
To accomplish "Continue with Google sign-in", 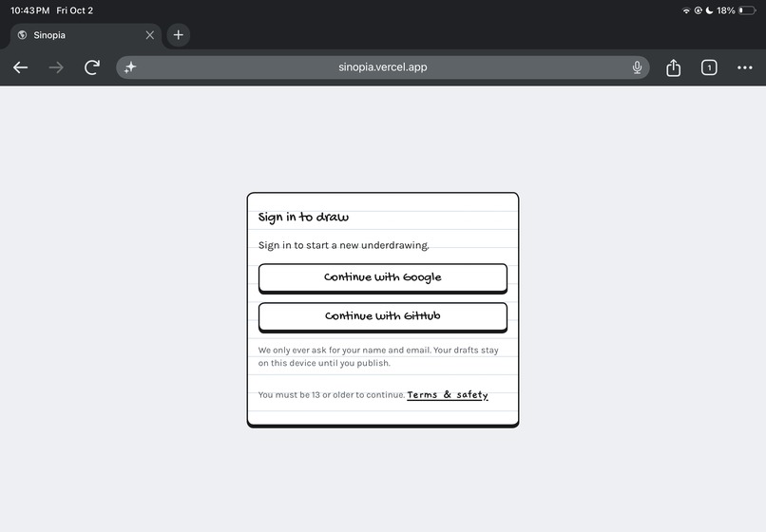I will point(382,278).
